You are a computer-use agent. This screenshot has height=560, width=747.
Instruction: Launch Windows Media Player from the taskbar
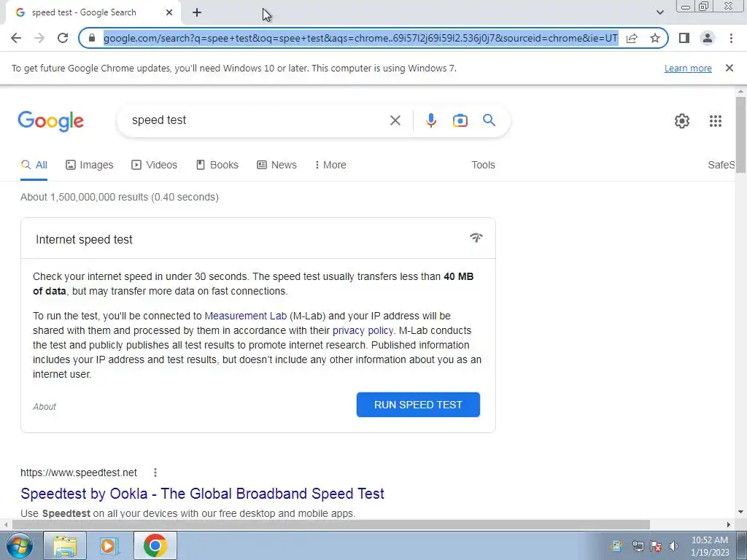(x=109, y=545)
